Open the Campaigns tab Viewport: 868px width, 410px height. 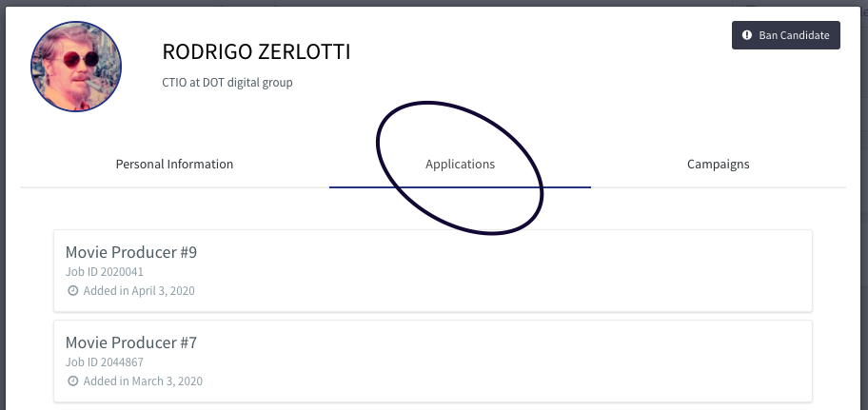pos(718,165)
